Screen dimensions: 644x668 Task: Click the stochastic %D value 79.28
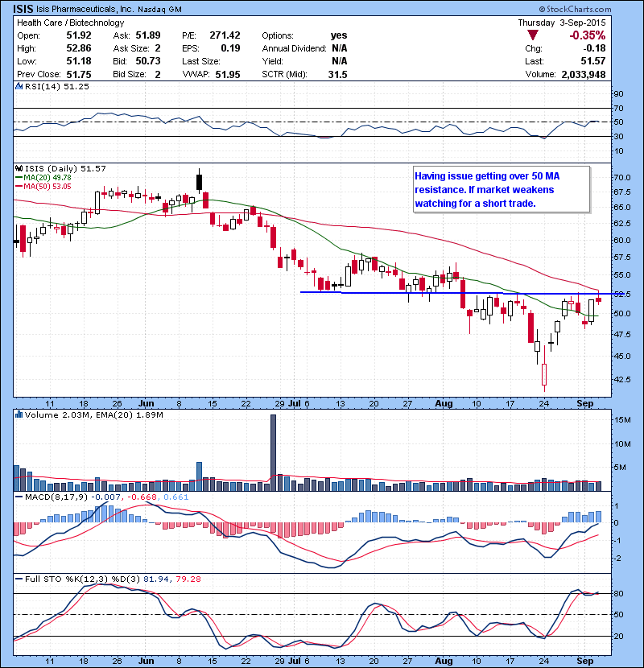click(188, 579)
